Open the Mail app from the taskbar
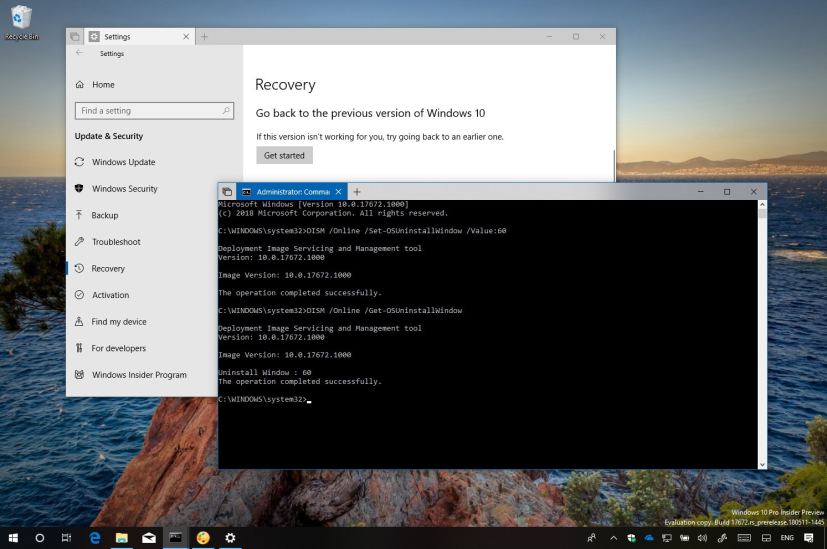The width and height of the screenshot is (827, 549). (149, 538)
